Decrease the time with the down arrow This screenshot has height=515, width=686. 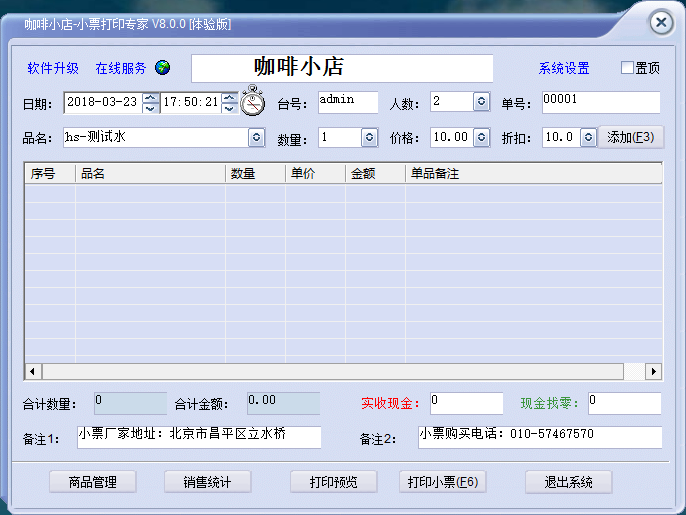(230, 108)
